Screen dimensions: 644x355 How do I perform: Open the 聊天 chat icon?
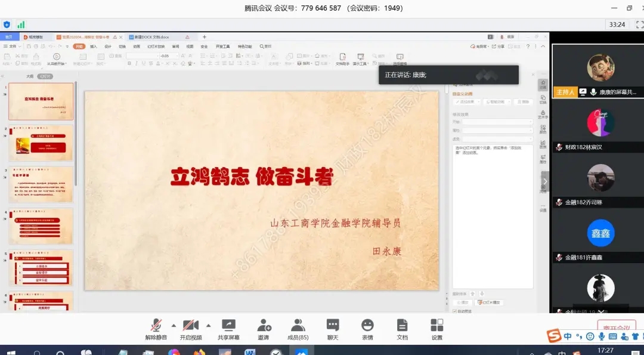point(333,325)
